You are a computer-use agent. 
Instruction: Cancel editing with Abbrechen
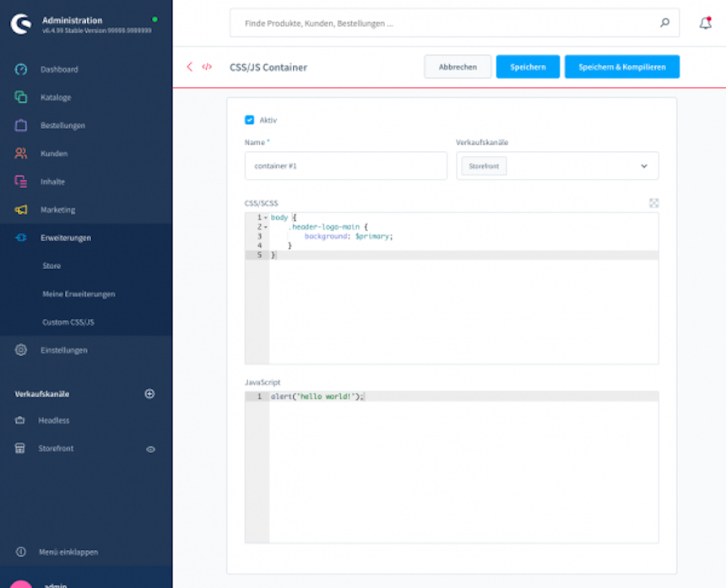[458, 66]
